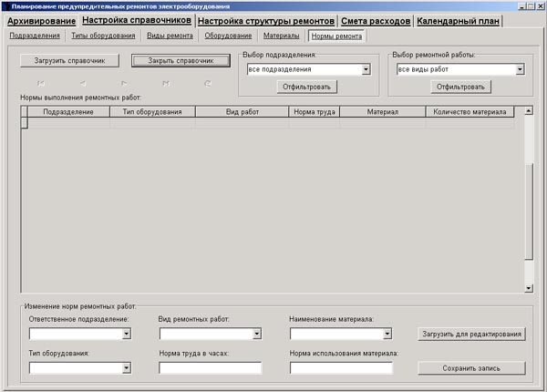Open the Архивирование tab

point(42,21)
